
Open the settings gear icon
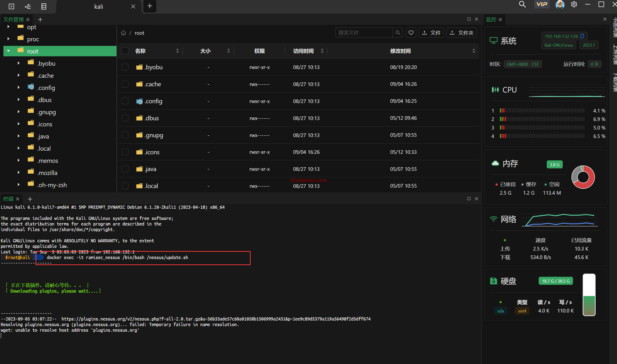click(574, 4)
